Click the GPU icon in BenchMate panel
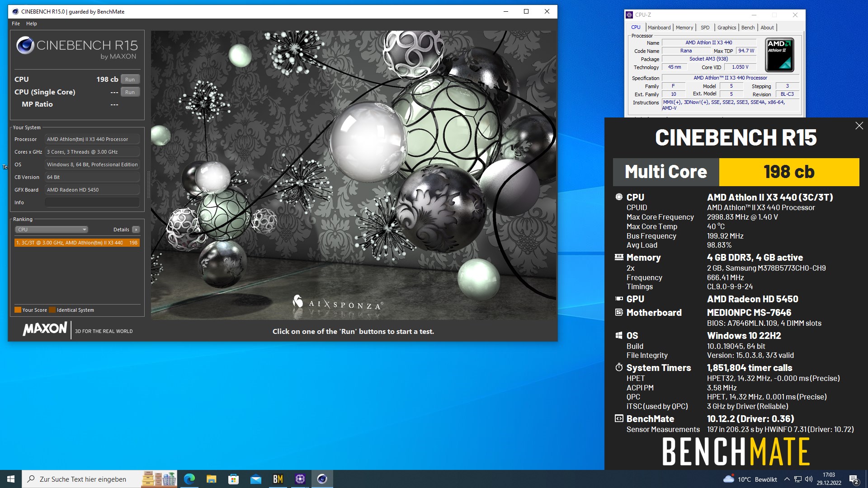 click(x=619, y=299)
